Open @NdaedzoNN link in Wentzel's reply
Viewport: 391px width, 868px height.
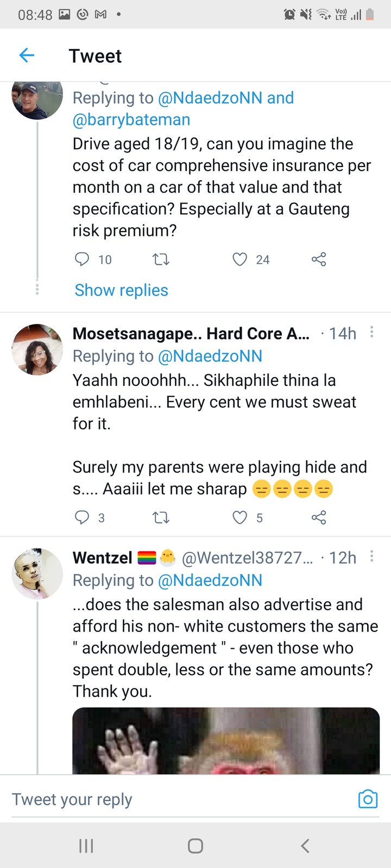coord(210,580)
